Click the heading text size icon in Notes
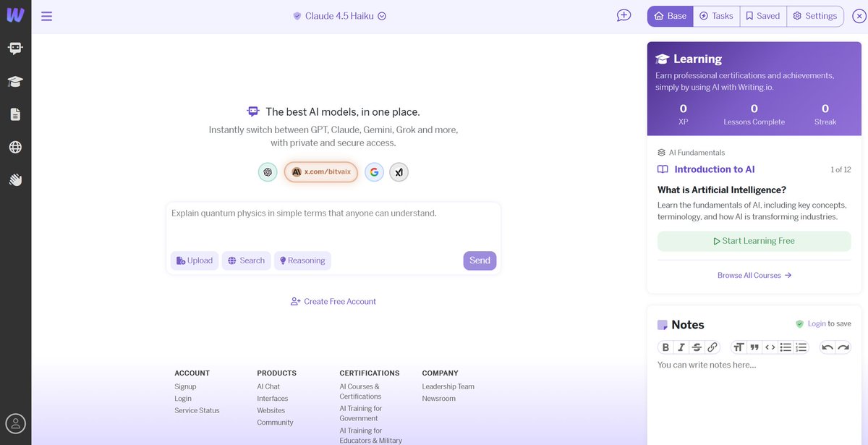The image size is (868, 445). tap(739, 347)
